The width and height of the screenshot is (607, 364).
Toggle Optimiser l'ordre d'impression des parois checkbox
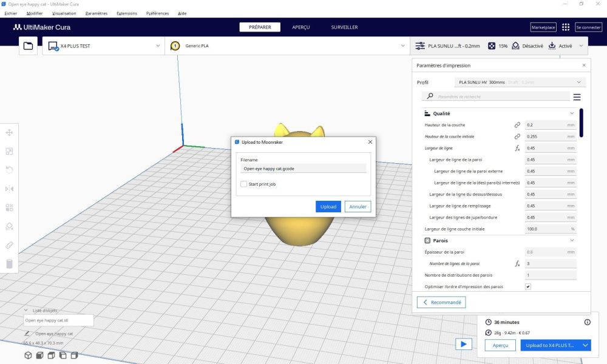[528, 286]
